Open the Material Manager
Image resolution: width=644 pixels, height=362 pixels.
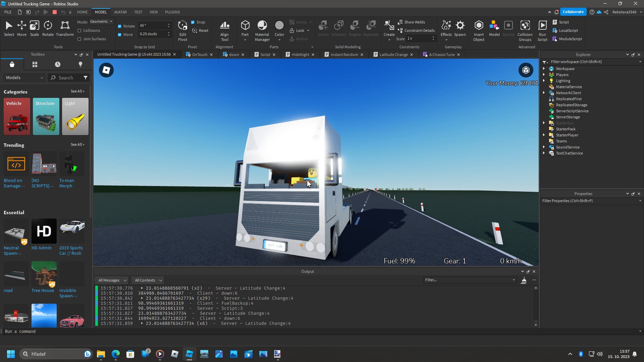click(262, 30)
